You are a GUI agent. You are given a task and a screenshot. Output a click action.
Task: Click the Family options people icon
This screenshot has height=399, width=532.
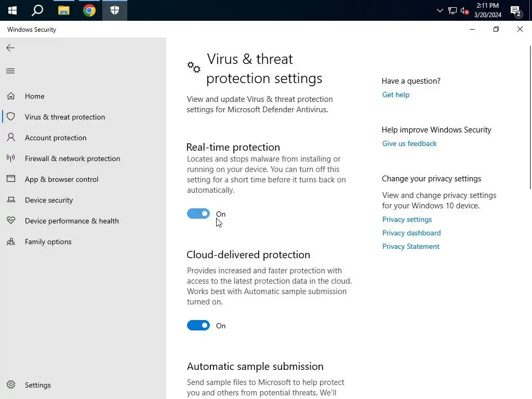click(11, 242)
